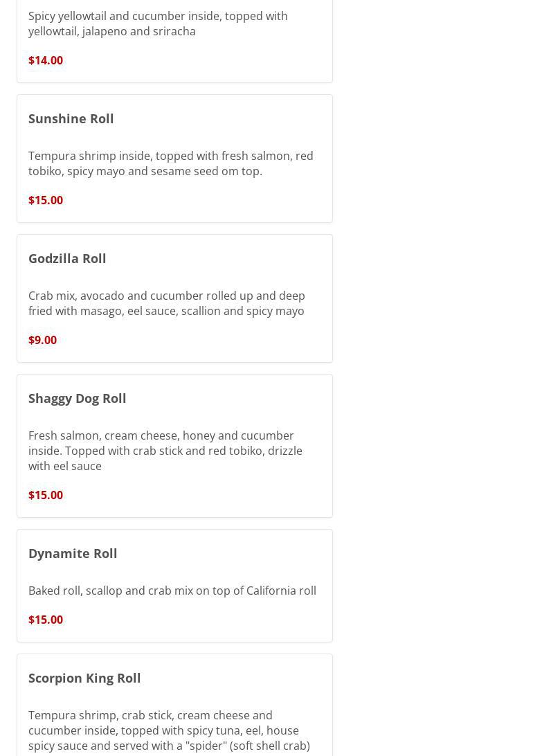Click the Shaggy Dog Roll $15.00 price

[46, 495]
